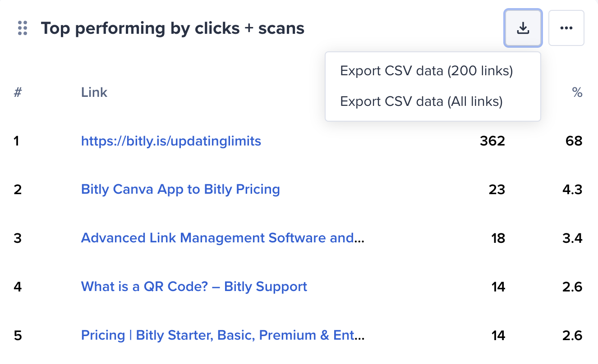Click the 362 clicks value for updatinglimits
The image size is (598, 364).
tap(492, 141)
